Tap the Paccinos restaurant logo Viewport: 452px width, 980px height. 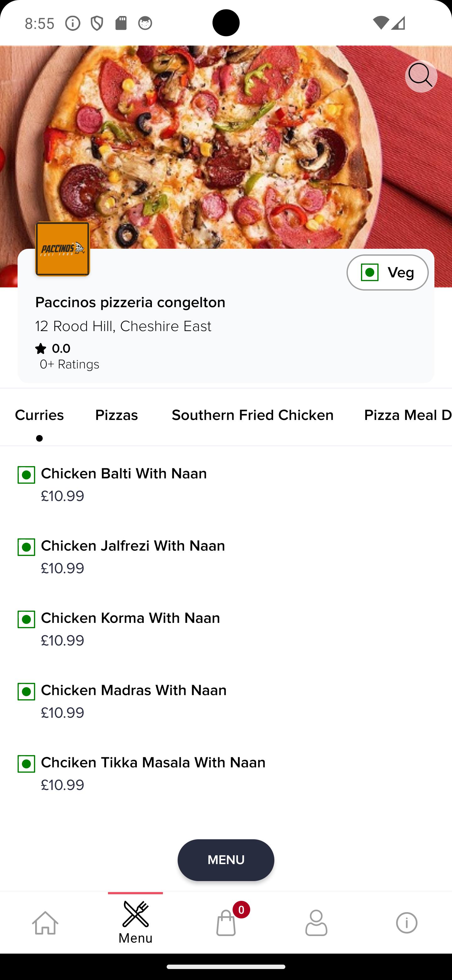pos(63,249)
